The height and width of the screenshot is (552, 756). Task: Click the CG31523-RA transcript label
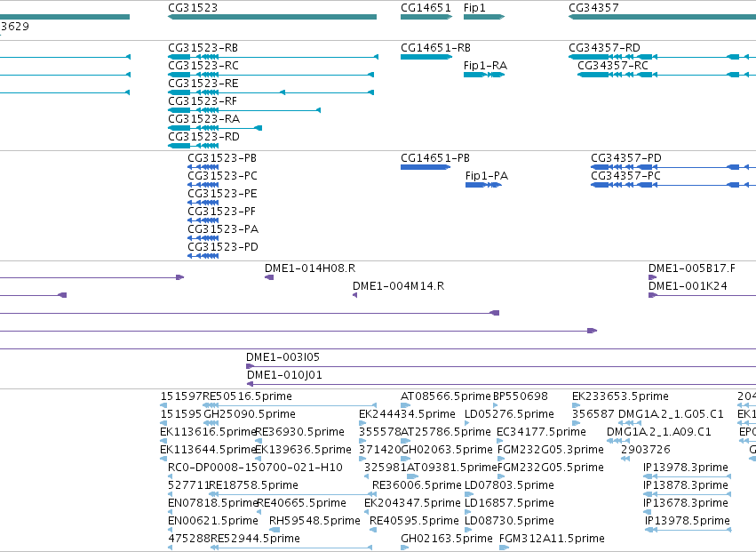[x=203, y=119]
